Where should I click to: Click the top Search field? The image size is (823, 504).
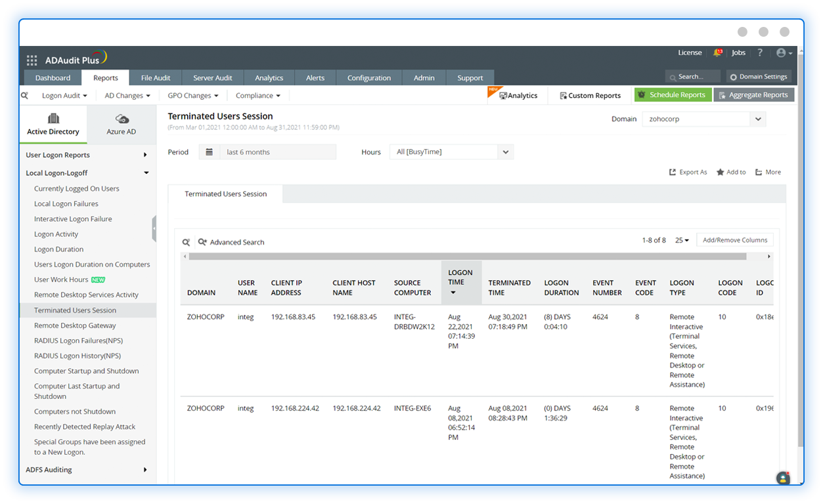[693, 77]
